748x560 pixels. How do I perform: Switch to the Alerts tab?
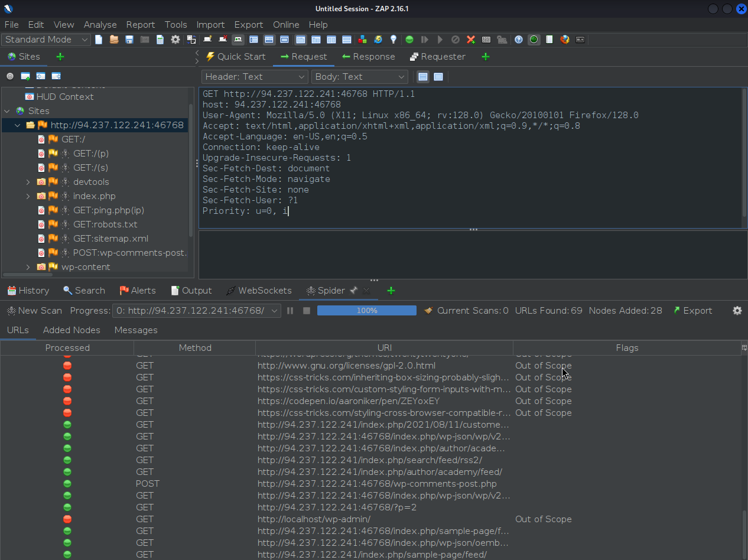click(138, 291)
